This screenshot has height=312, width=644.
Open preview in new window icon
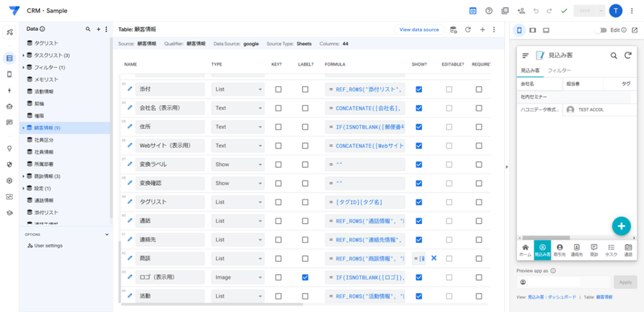[635, 30]
